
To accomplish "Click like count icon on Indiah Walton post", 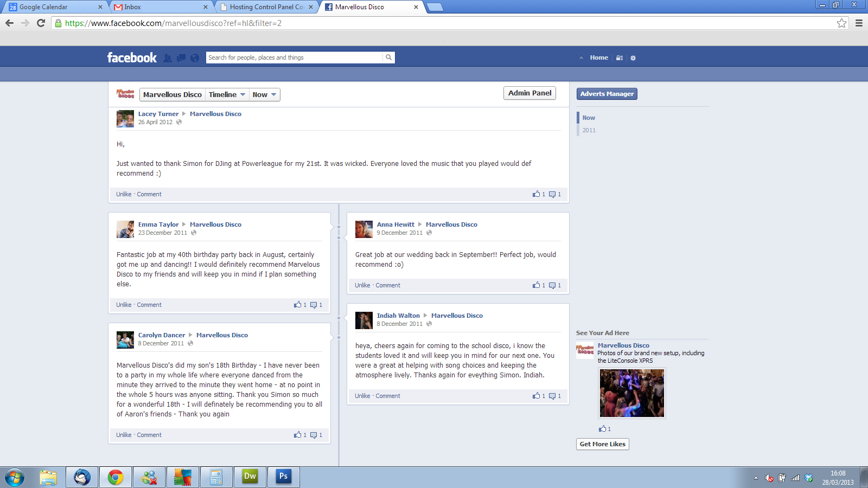I will (537, 396).
